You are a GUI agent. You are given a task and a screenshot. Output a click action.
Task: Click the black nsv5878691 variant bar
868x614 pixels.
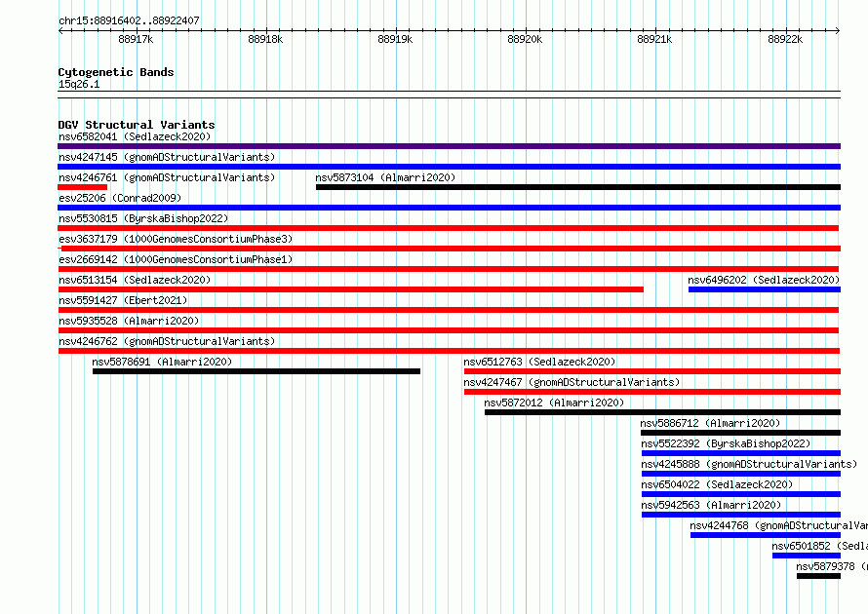click(256, 371)
